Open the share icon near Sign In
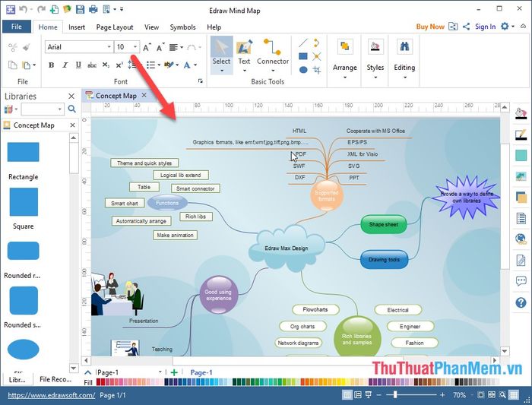Viewport: 532px width, 405px height. coord(466,27)
